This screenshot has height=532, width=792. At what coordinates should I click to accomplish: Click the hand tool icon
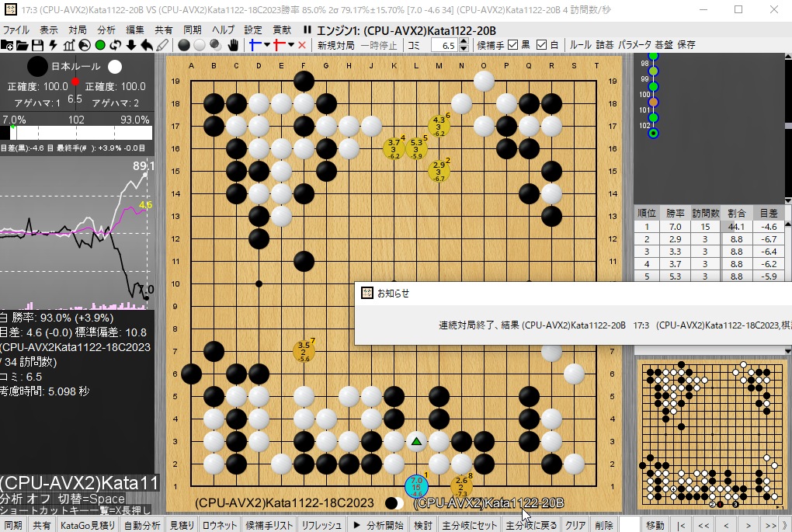pos(233,46)
